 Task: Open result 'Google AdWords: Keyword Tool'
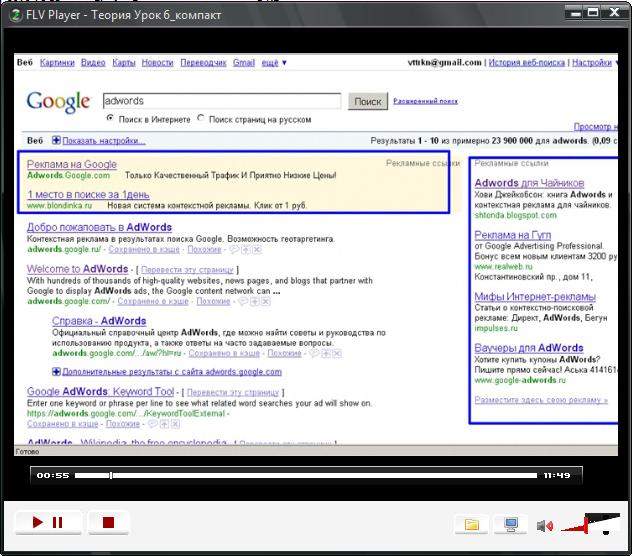[101, 391]
